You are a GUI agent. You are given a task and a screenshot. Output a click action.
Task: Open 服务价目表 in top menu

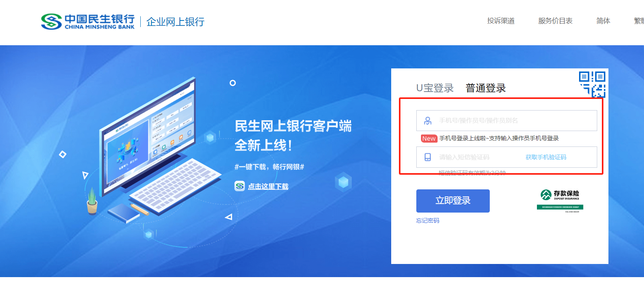(x=555, y=21)
